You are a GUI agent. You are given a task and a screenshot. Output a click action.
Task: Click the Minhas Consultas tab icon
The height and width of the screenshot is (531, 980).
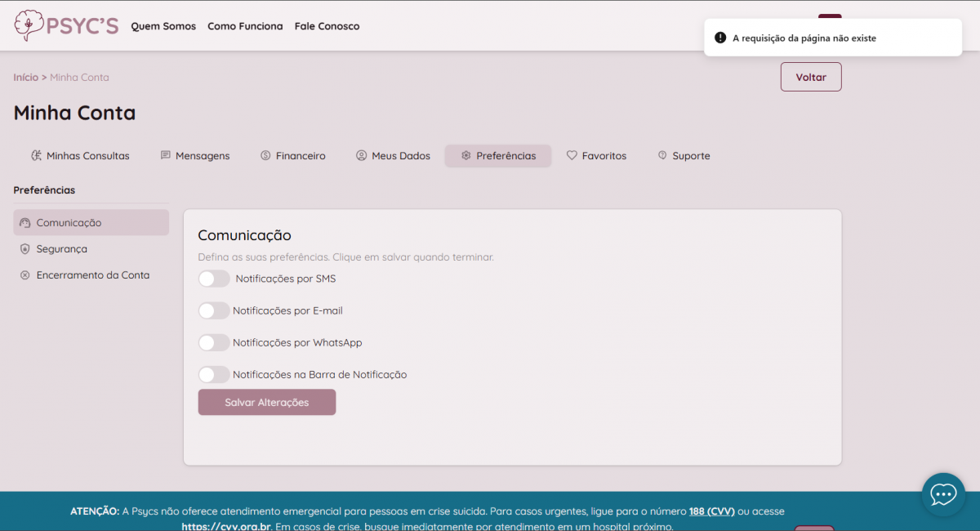pyautogui.click(x=36, y=156)
